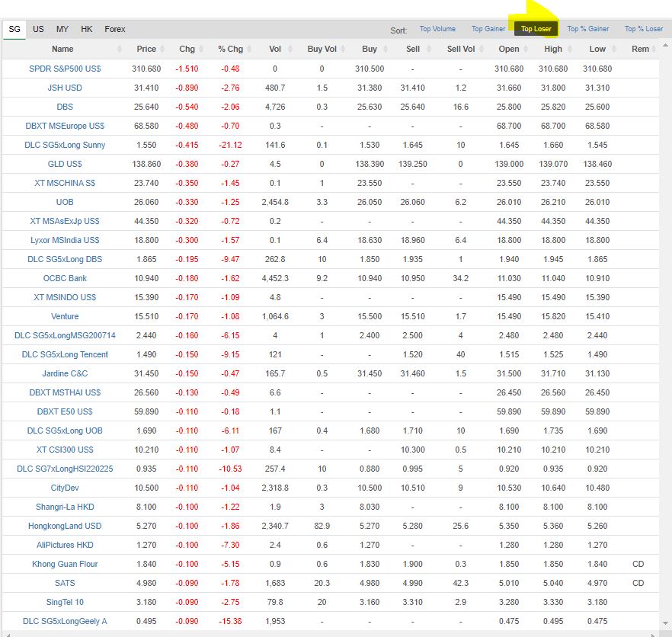Open DLC SG5xLong DBS link
672x637 pixels.
coord(65,259)
